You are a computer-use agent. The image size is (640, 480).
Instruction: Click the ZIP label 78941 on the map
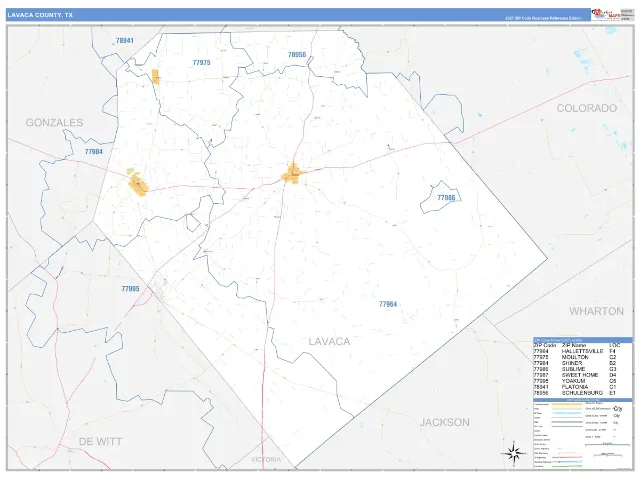(124, 41)
